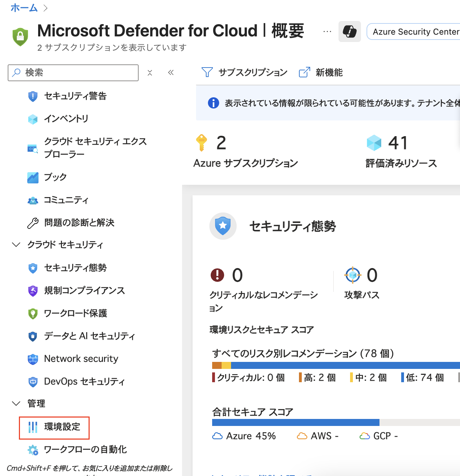Click the Azure Security Center button
Image resolution: width=460 pixels, height=476 pixels.
[414, 32]
